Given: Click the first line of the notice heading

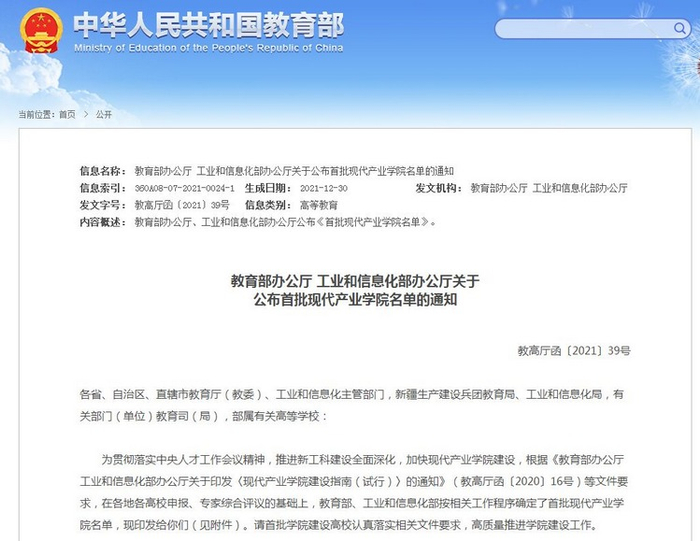Looking at the screenshot, I should 355,281.
